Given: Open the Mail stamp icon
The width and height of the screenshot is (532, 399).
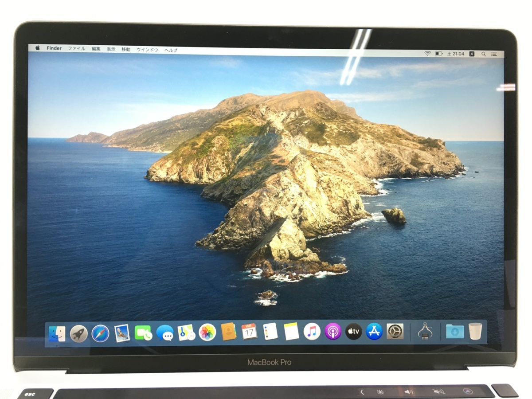Looking at the screenshot, I should coord(122,333).
